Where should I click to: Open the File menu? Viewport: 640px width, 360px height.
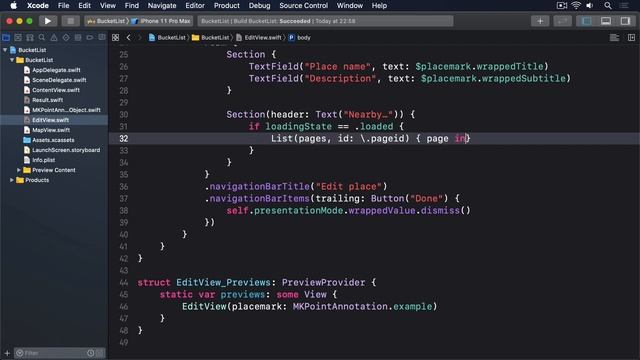63,6
